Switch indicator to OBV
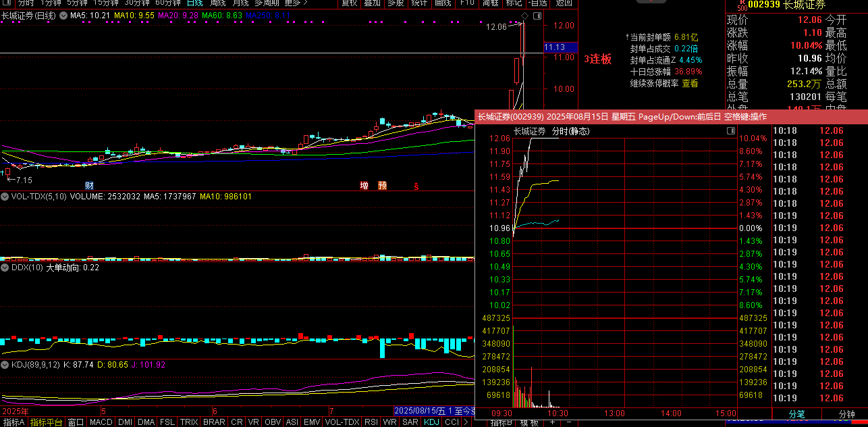Image resolution: width=868 pixels, height=427 pixels. click(x=273, y=422)
